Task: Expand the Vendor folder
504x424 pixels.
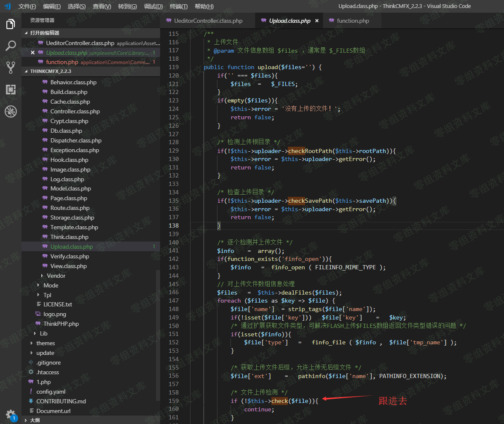Action: click(x=56, y=276)
